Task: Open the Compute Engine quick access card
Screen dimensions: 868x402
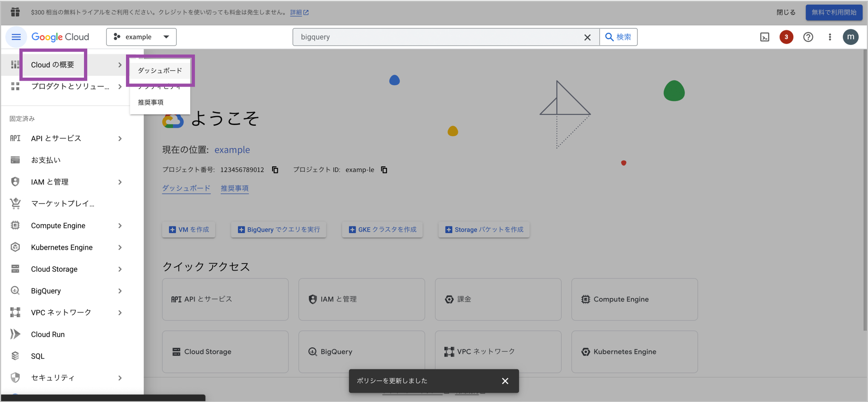Action: [634, 299]
